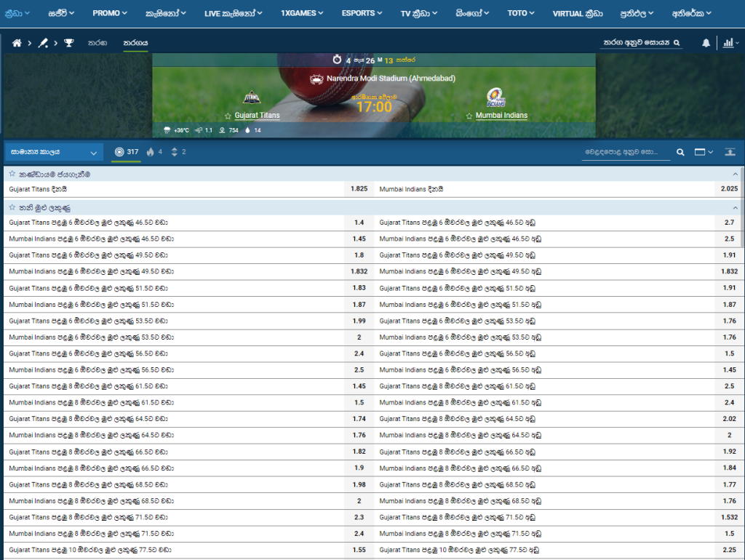Click the collapse all markets icon

click(x=730, y=152)
